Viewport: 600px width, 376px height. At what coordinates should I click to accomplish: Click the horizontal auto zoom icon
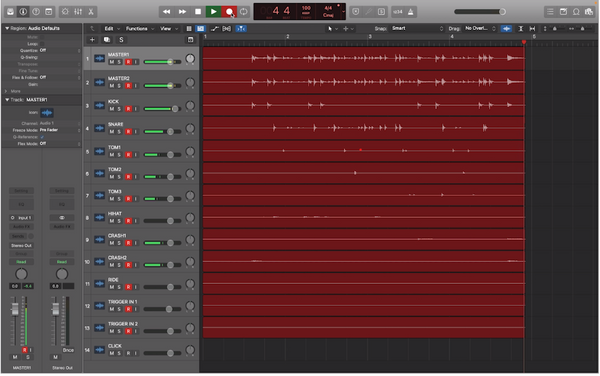point(532,29)
